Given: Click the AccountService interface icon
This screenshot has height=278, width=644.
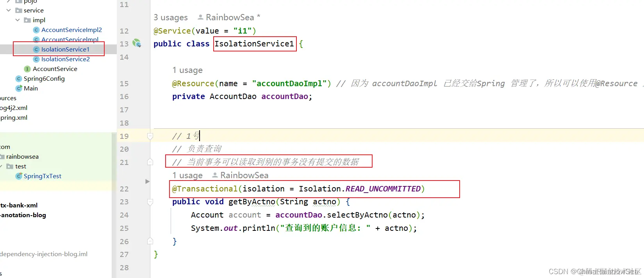Looking at the screenshot, I should click(x=27, y=69).
